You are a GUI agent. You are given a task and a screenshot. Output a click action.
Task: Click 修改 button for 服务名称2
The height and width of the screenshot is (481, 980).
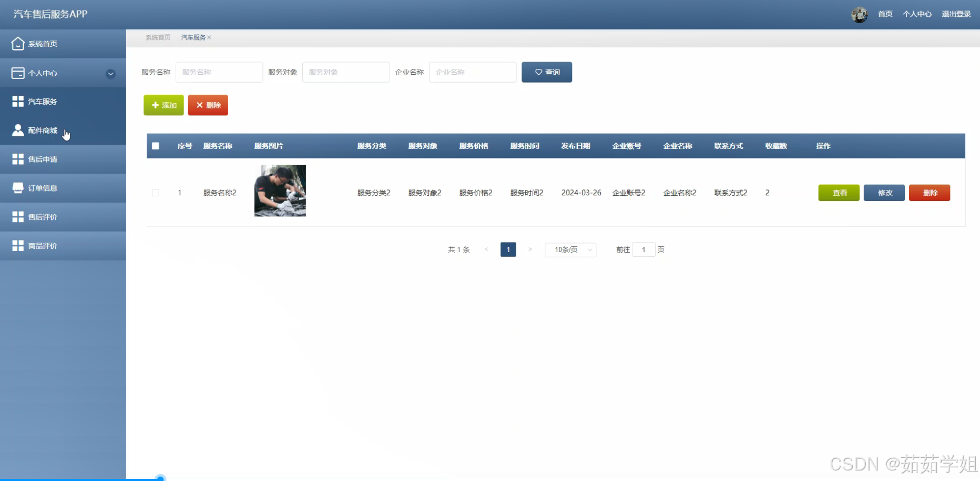coord(884,193)
